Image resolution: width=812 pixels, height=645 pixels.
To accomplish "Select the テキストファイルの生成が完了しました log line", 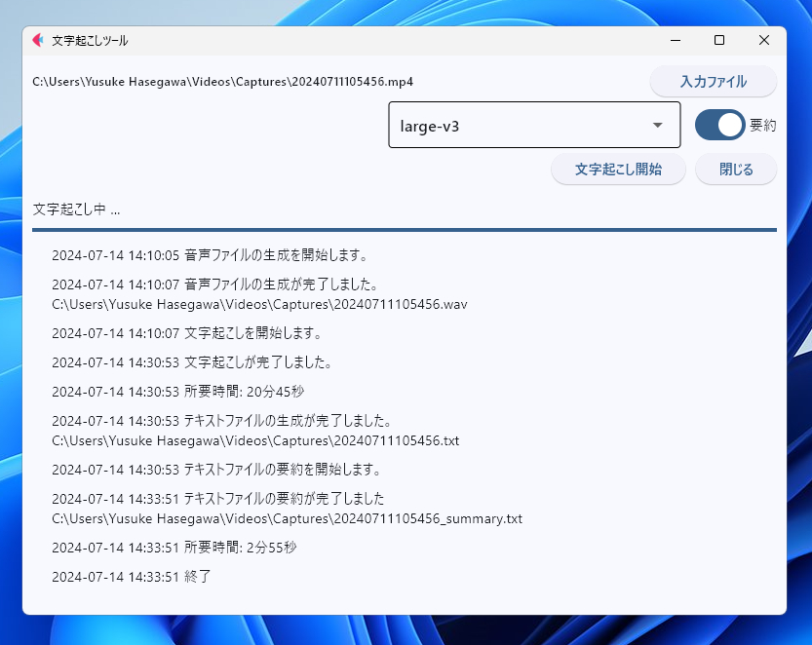I will point(222,421).
